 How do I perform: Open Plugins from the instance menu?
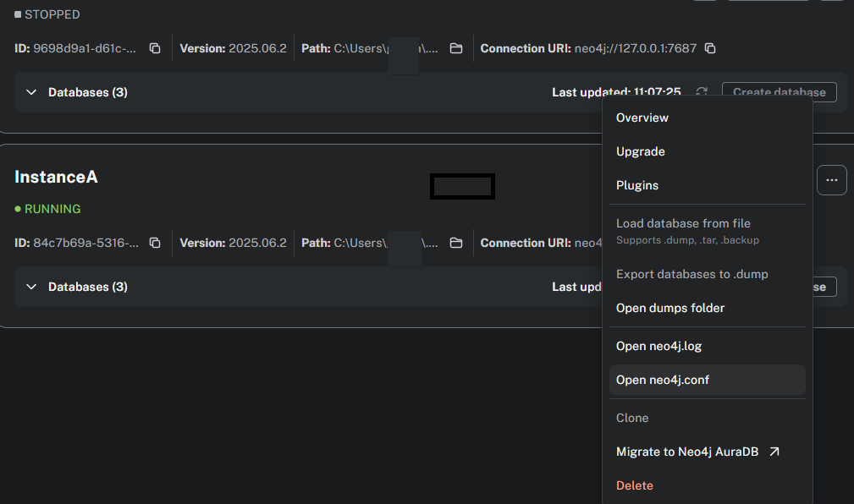(x=637, y=185)
